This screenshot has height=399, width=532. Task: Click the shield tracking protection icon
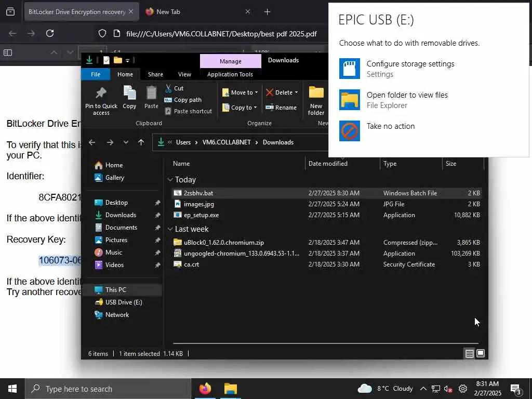pyautogui.click(x=102, y=33)
